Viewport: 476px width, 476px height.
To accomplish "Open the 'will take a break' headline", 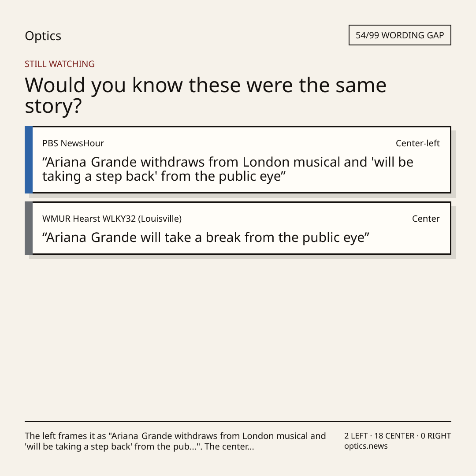I will point(206,238).
